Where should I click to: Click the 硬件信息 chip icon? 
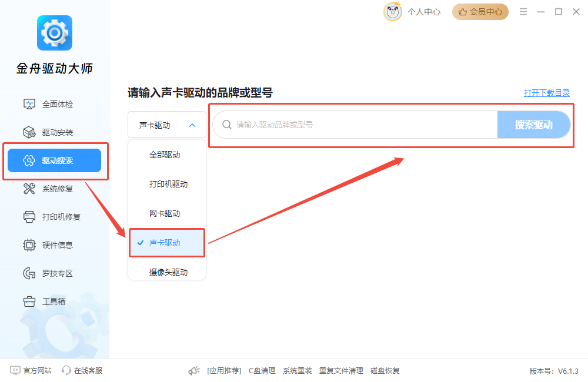tap(29, 245)
